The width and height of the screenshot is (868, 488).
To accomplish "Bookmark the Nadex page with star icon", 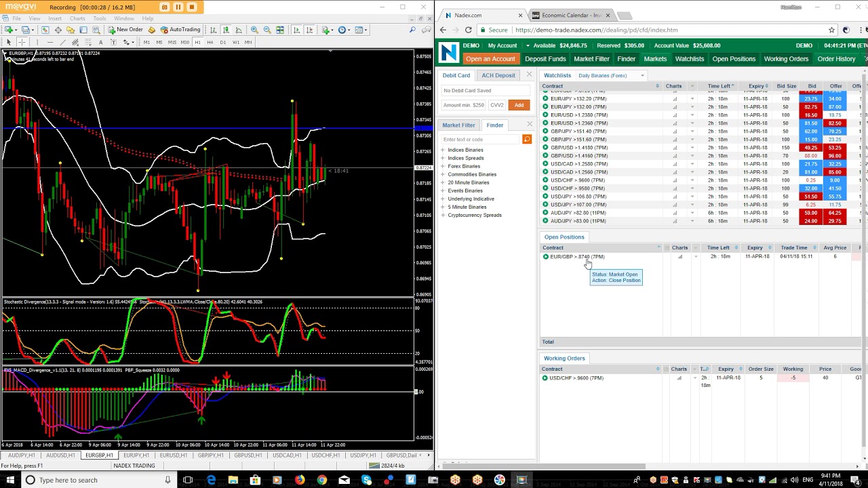I will (831, 30).
